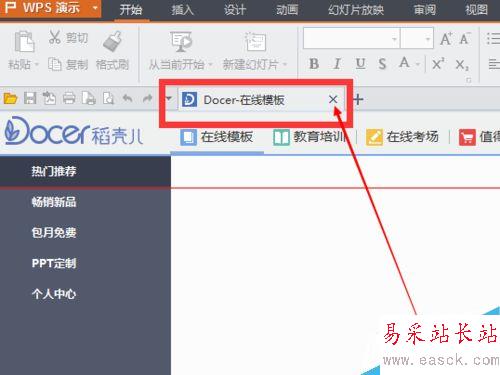Toggle Underline formatting
The image size is (500, 375).
360,63
